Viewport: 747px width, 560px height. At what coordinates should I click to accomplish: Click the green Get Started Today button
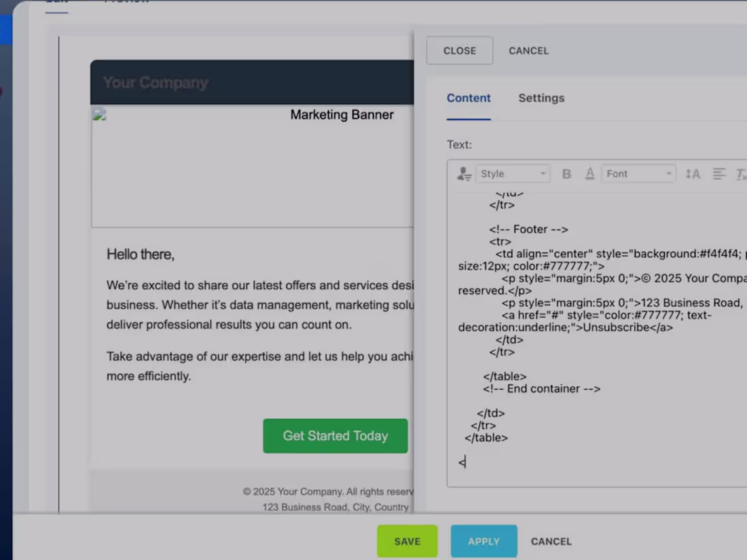[335, 436]
